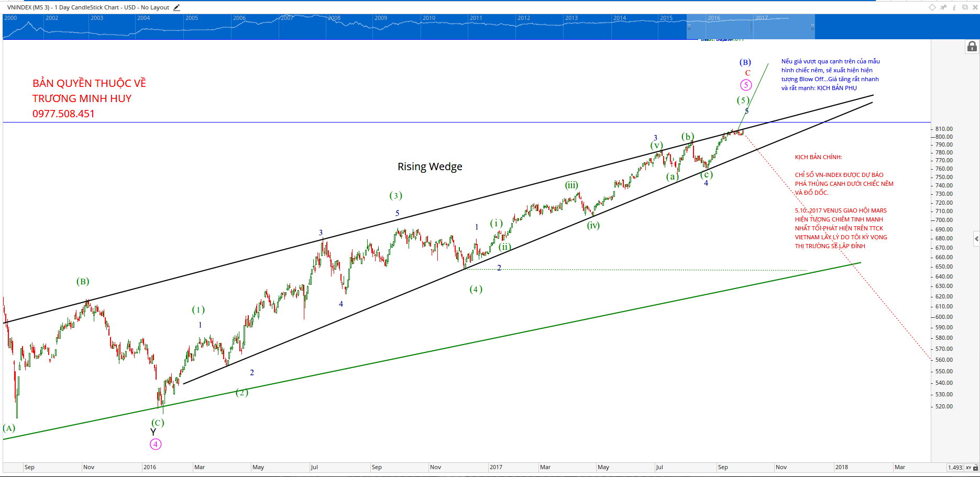Select the red 'KỊCH BẢN CHÍNH' annotation text
The width and height of the screenshot is (980, 477).
[x=818, y=157]
